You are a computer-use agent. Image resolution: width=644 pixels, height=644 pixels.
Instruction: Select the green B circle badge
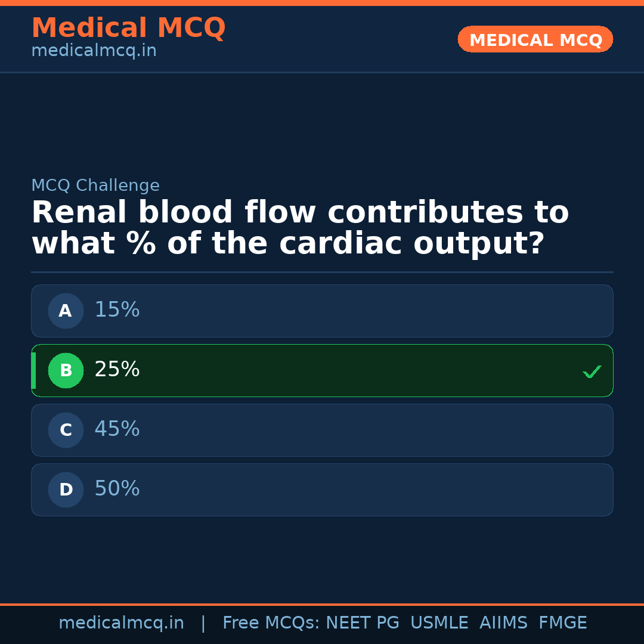pyautogui.click(x=66, y=370)
